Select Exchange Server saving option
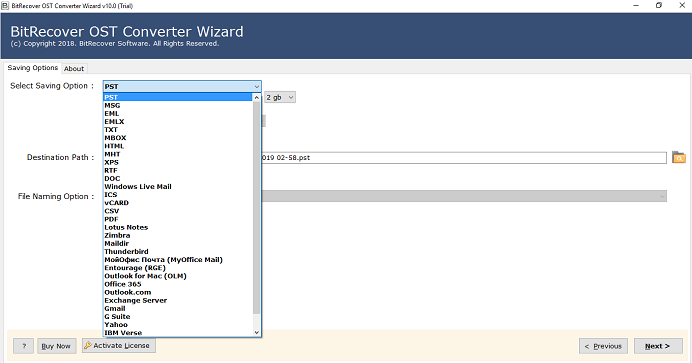 coord(177,300)
